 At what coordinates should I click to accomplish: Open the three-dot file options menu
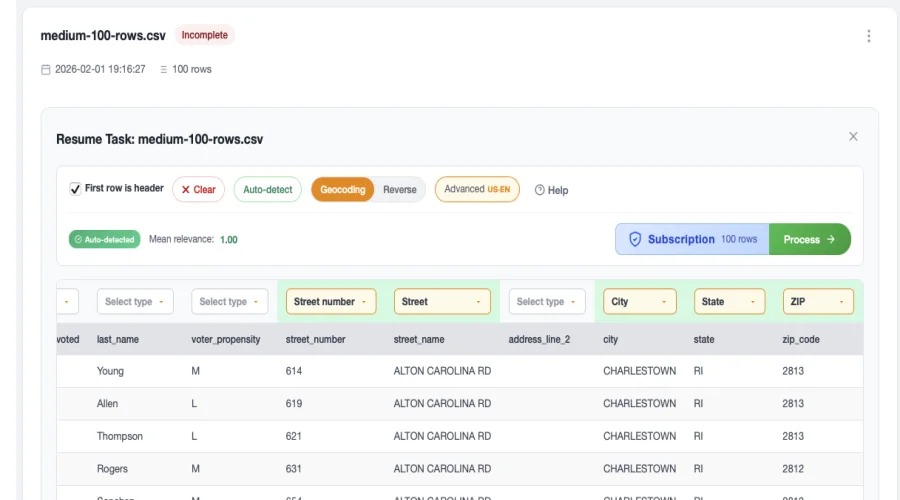tap(868, 36)
